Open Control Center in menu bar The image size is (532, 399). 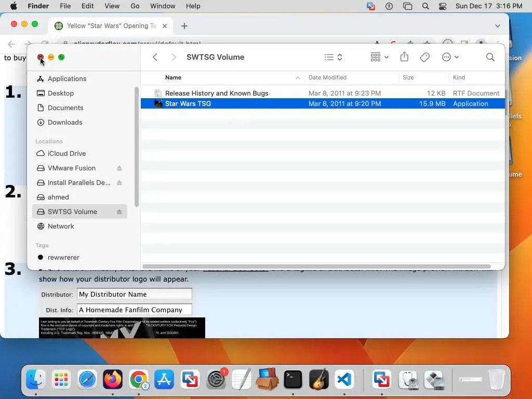pos(443,6)
